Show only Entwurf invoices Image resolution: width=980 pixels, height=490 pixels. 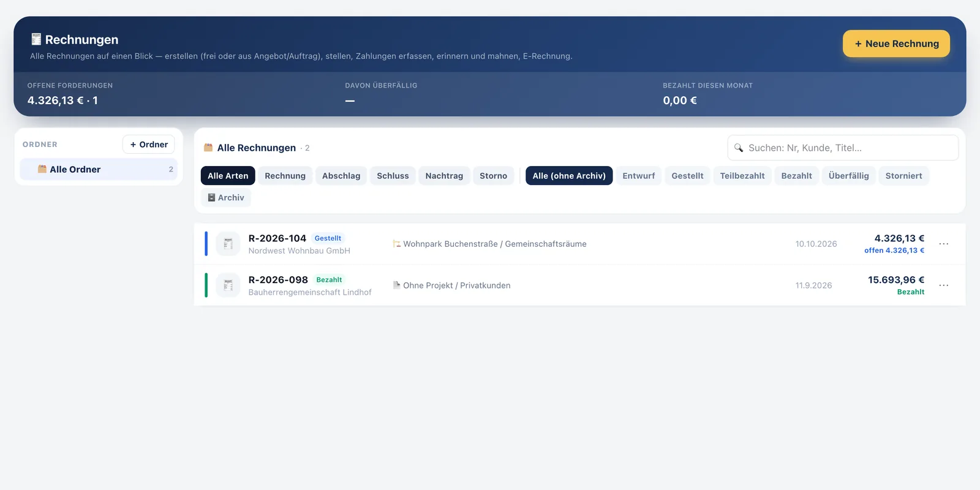[639, 176]
